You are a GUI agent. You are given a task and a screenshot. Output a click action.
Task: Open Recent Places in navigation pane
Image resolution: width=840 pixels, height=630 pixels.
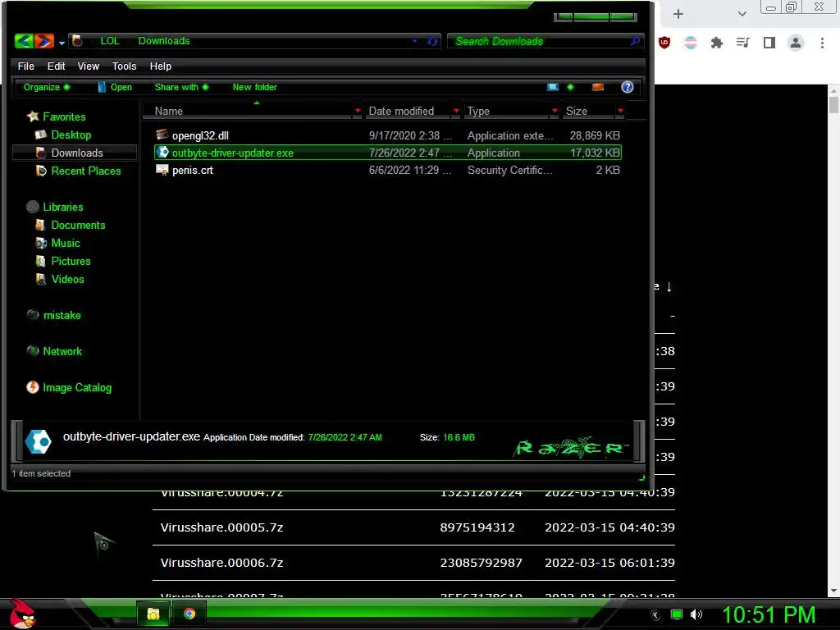pos(85,171)
